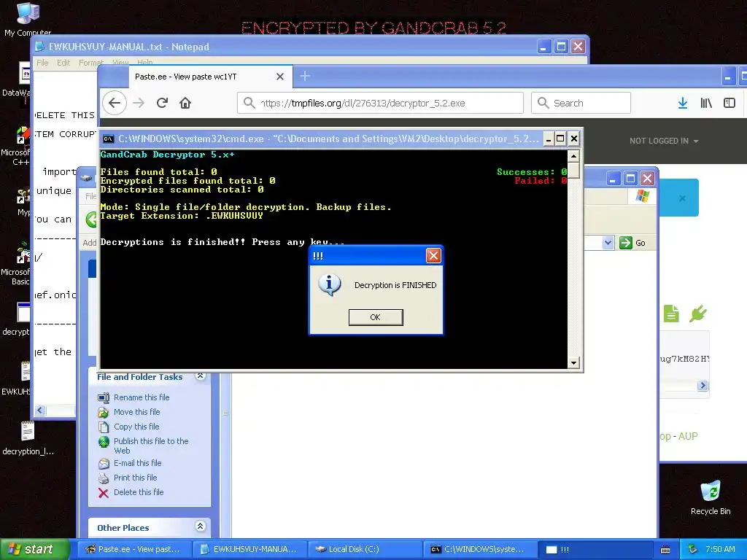Click the browser Search box
The width and height of the screenshot is (747, 560).
click(581, 103)
